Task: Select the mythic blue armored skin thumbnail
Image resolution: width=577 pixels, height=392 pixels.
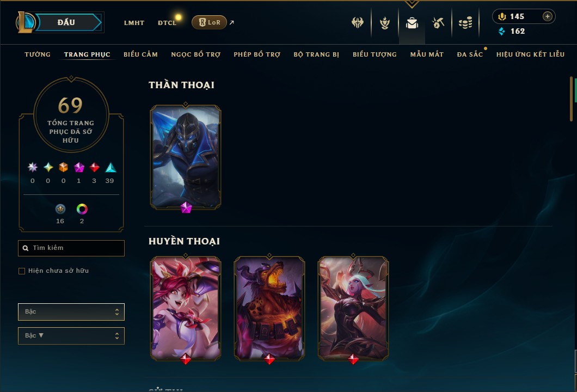Action: pyautogui.click(x=186, y=157)
